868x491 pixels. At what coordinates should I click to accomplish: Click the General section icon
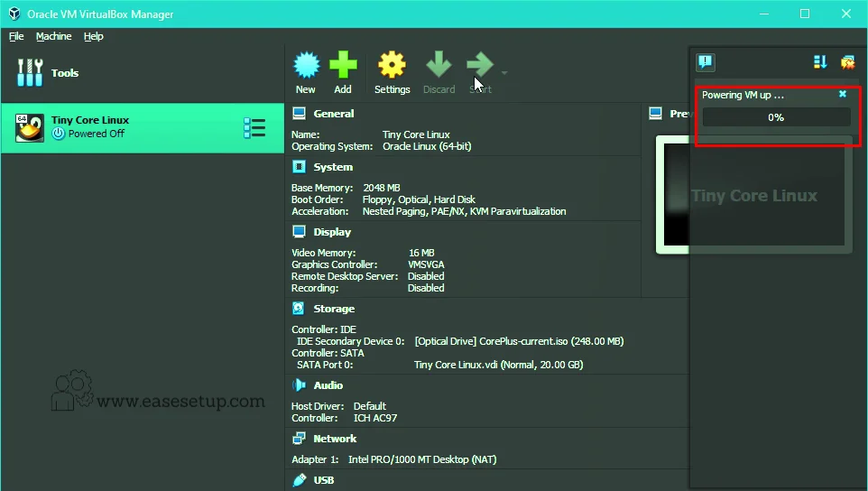pyautogui.click(x=299, y=114)
